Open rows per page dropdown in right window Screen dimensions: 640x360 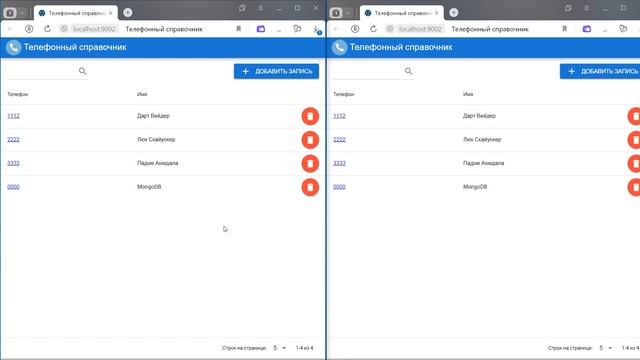click(x=605, y=348)
